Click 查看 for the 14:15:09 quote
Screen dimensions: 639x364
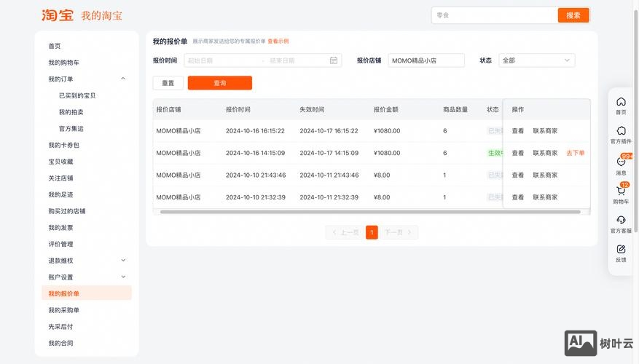517,153
